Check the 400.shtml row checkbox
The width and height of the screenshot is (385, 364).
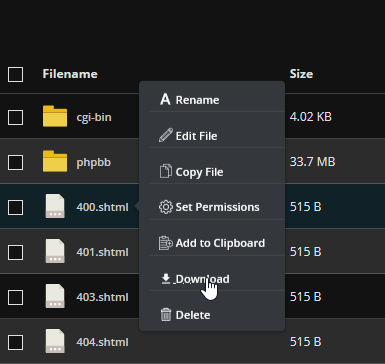pyautogui.click(x=15, y=207)
